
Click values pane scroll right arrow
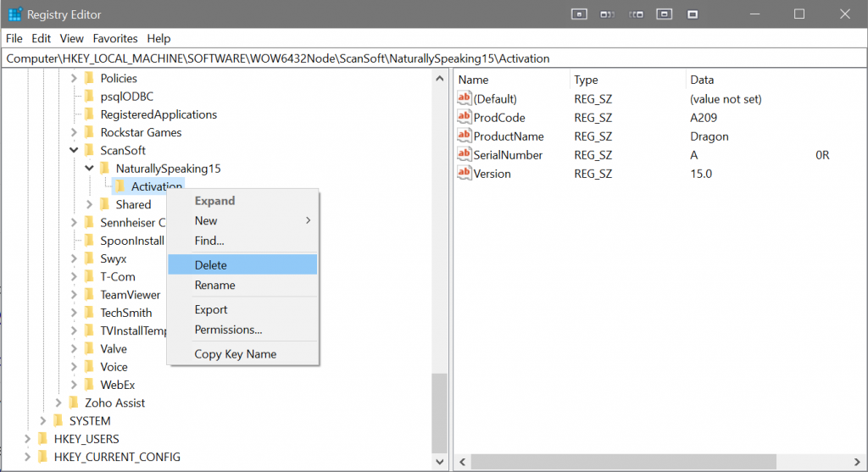857,462
